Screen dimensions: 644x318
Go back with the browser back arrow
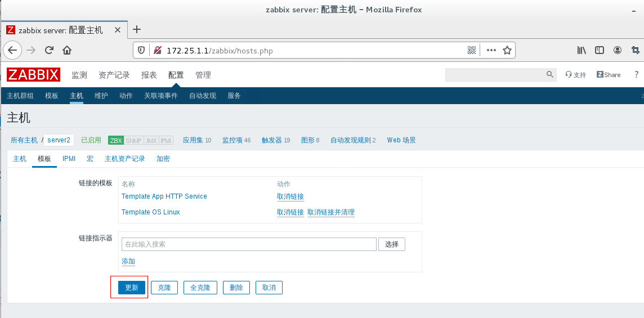(13, 50)
